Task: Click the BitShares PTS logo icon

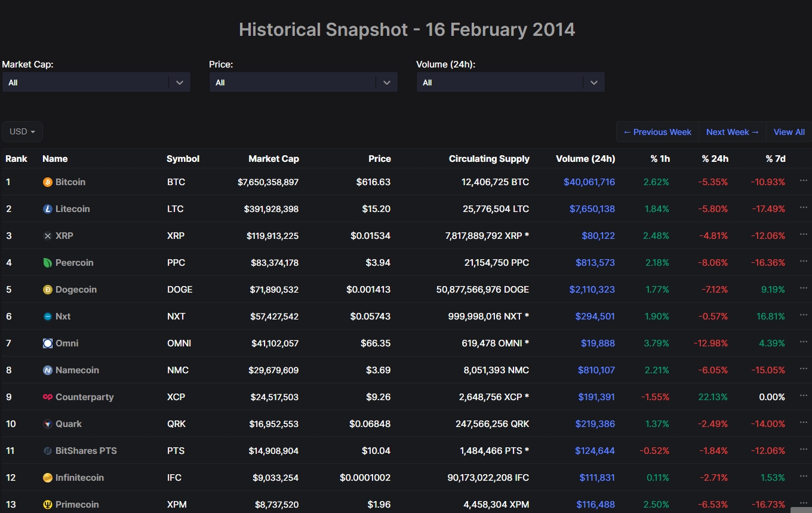Action: coord(48,451)
